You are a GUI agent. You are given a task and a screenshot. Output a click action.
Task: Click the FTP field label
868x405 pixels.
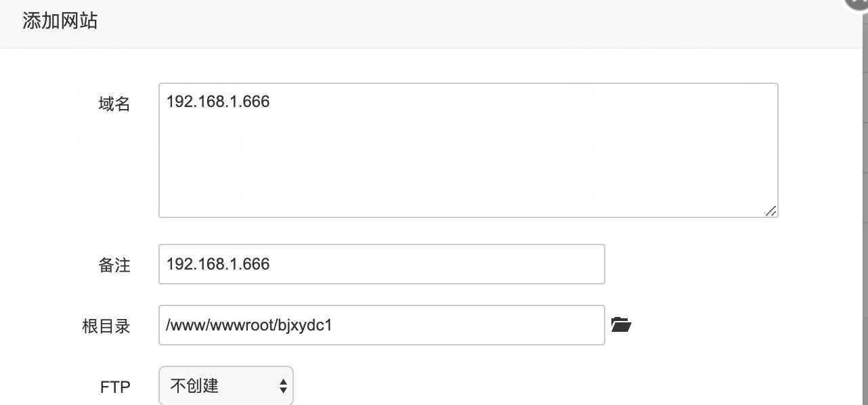click(x=115, y=387)
